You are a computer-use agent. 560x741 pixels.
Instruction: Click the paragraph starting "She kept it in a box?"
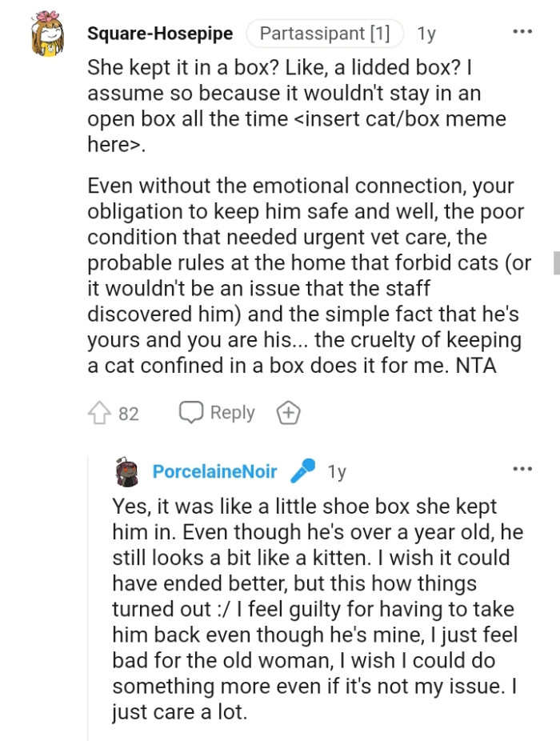298,106
